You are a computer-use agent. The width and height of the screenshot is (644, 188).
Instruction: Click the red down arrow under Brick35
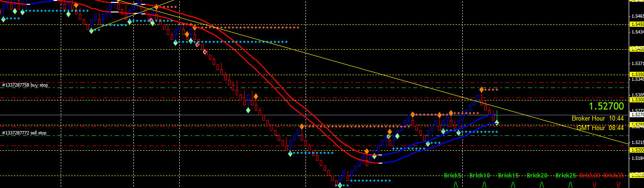618,184
